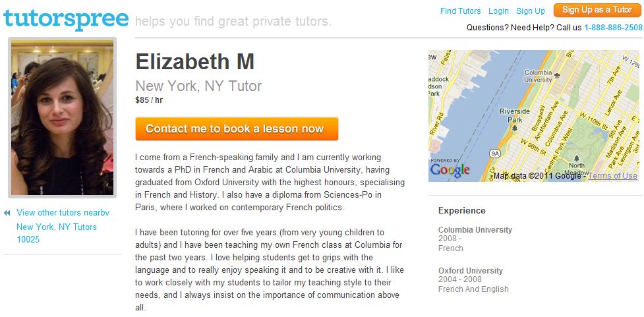
Task: Click the tutorspree logo
Action: pyautogui.click(x=66, y=19)
